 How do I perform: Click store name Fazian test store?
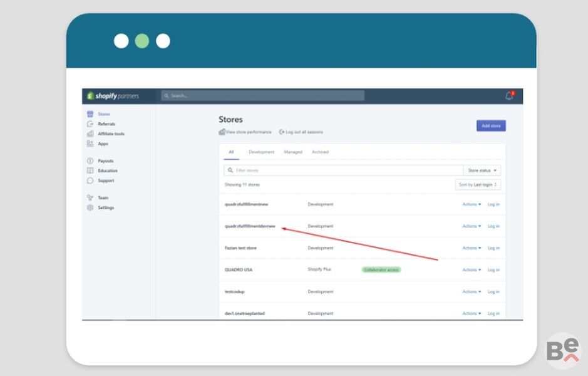click(240, 248)
